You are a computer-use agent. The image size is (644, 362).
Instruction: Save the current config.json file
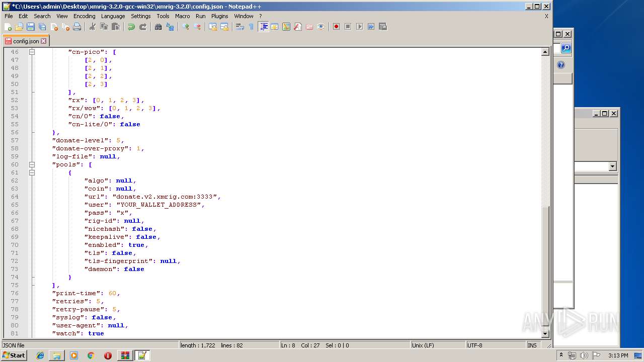(31, 27)
